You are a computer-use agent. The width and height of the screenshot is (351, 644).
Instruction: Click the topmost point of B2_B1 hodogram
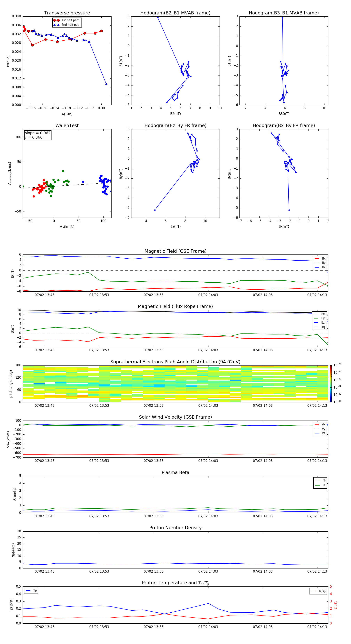(158, 18)
